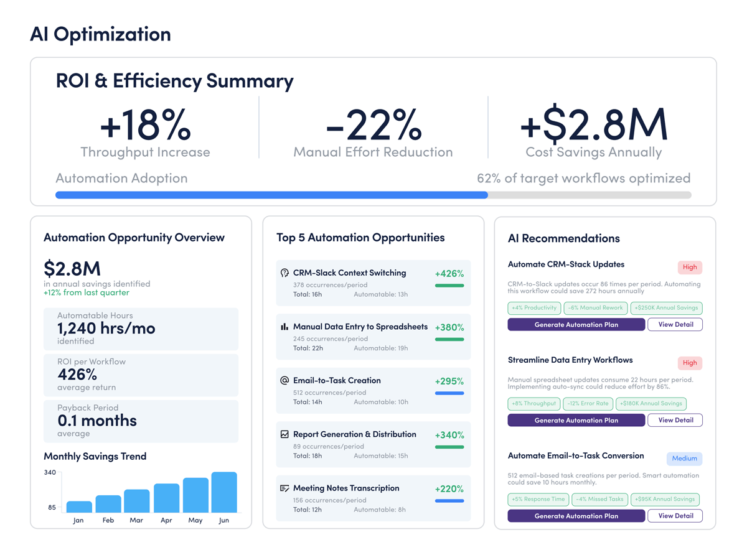This screenshot has width=747, height=560.
Task: Click the +$250K Annual Savings tag
Action: point(666,308)
